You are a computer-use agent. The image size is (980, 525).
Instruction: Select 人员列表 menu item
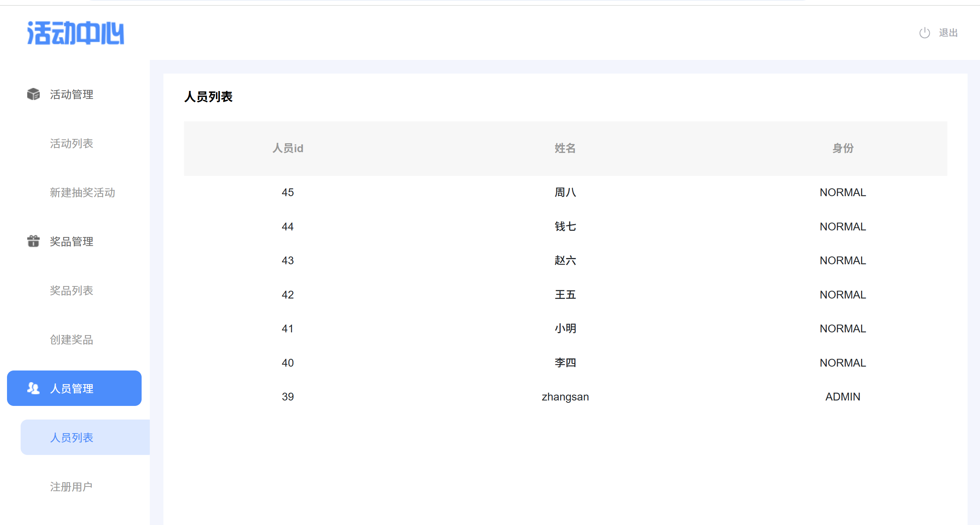[72, 437]
